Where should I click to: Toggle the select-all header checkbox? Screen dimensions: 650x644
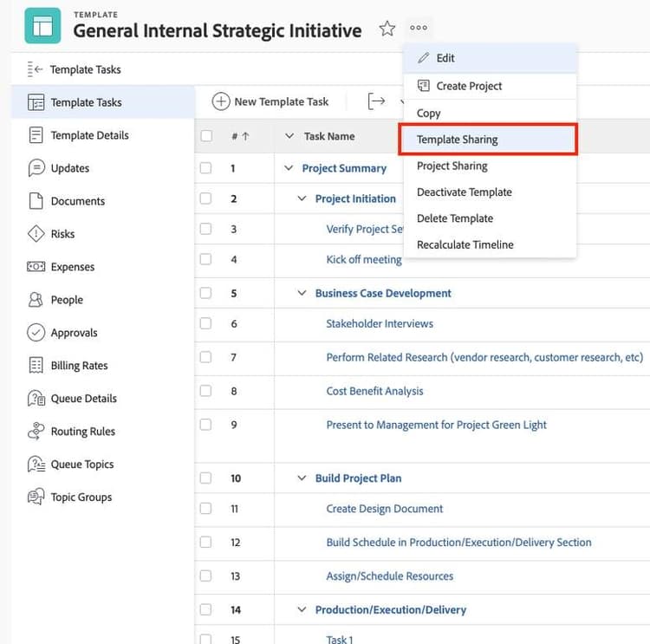pyautogui.click(x=206, y=136)
